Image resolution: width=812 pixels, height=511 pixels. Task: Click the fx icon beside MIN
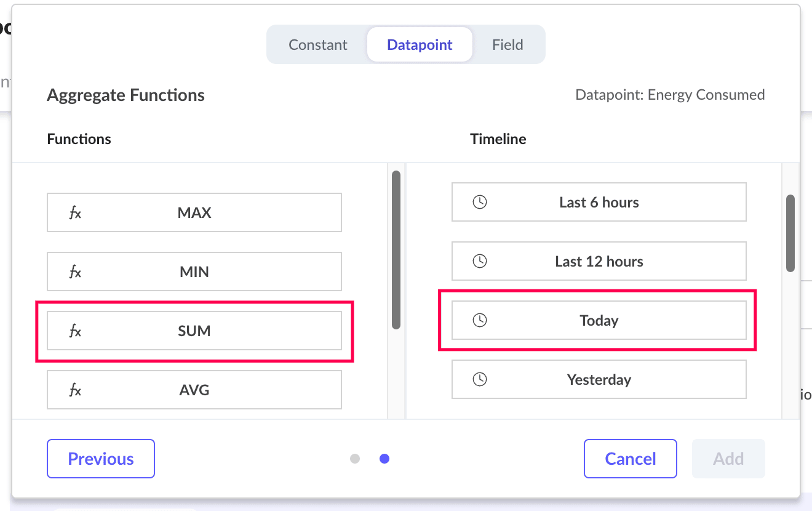[75, 272]
